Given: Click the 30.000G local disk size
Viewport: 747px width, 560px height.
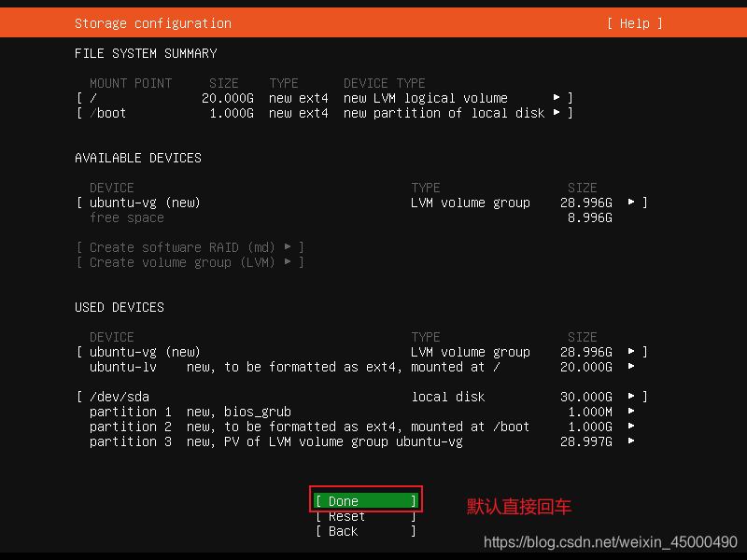Looking at the screenshot, I should coord(586,397).
